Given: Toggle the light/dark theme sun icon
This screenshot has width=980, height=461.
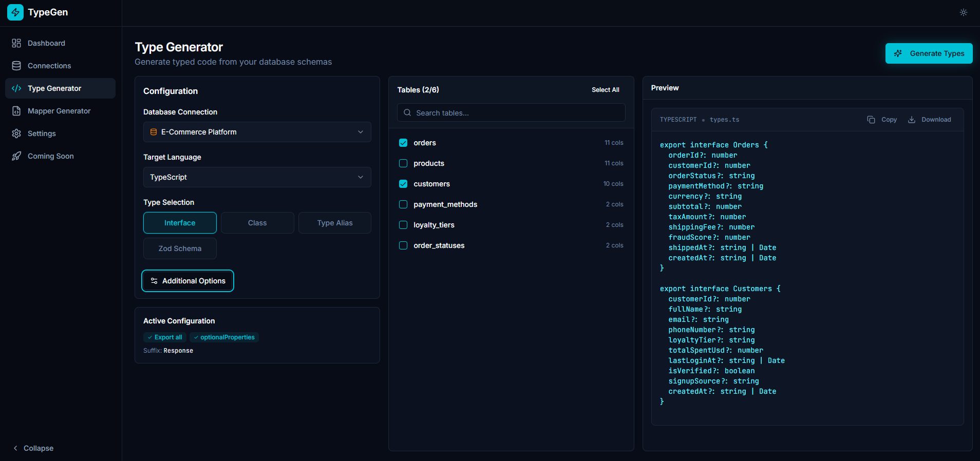Looking at the screenshot, I should coord(964,12).
